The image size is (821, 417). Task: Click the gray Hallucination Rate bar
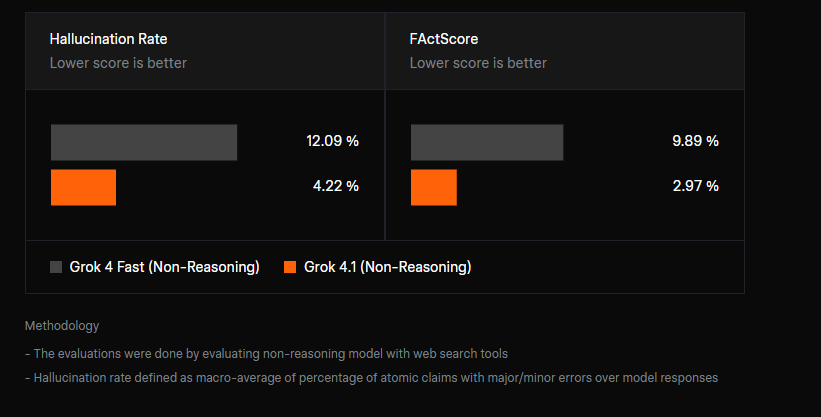[144, 142]
